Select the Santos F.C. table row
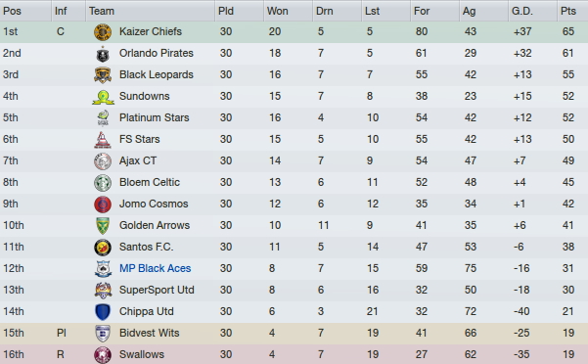 click(x=294, y=247)
